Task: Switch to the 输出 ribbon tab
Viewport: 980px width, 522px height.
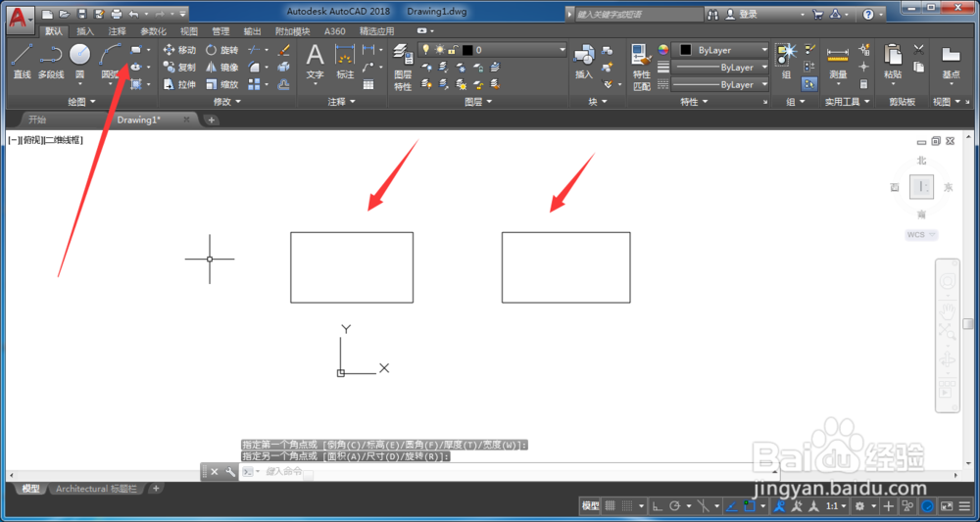Action: click(x=253, y=31)
